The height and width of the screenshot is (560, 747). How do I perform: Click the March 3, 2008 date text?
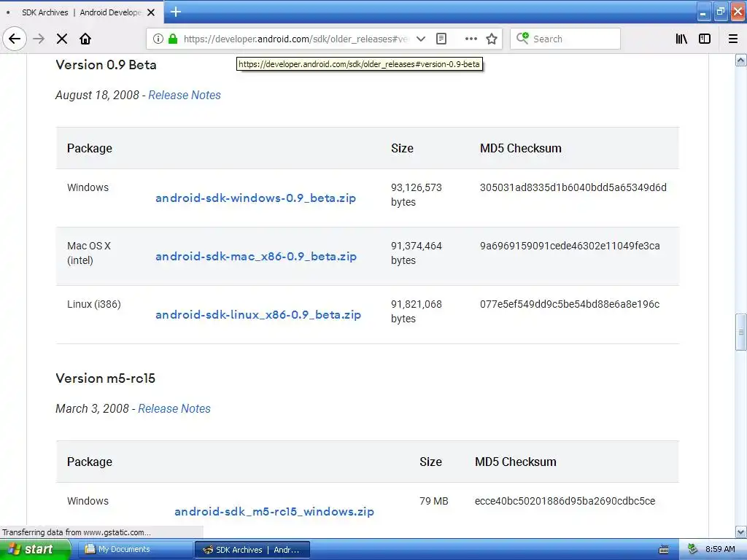pyautogui.click(x=92, y=408)
